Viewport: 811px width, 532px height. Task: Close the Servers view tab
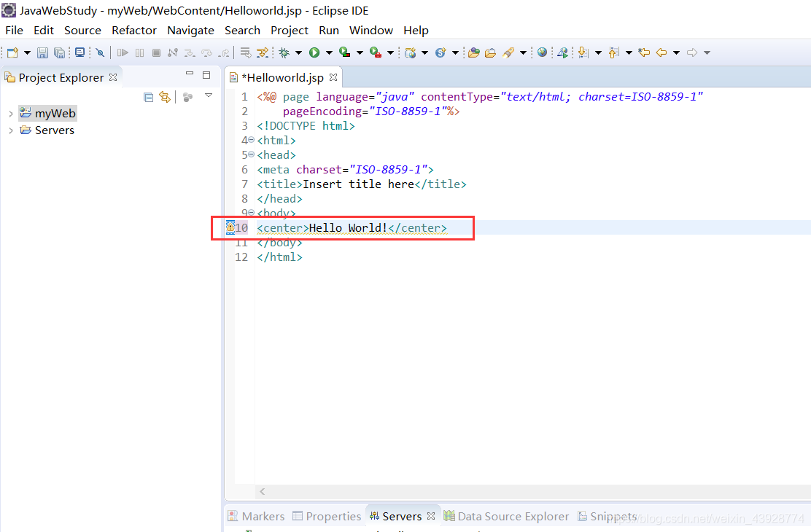[x=431, y=516]
